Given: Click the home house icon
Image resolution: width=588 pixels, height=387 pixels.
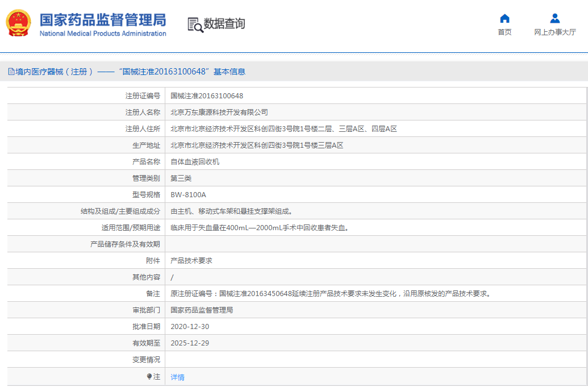Looking at the screenshot, I should pyautogui.click(x=504, y=18).
